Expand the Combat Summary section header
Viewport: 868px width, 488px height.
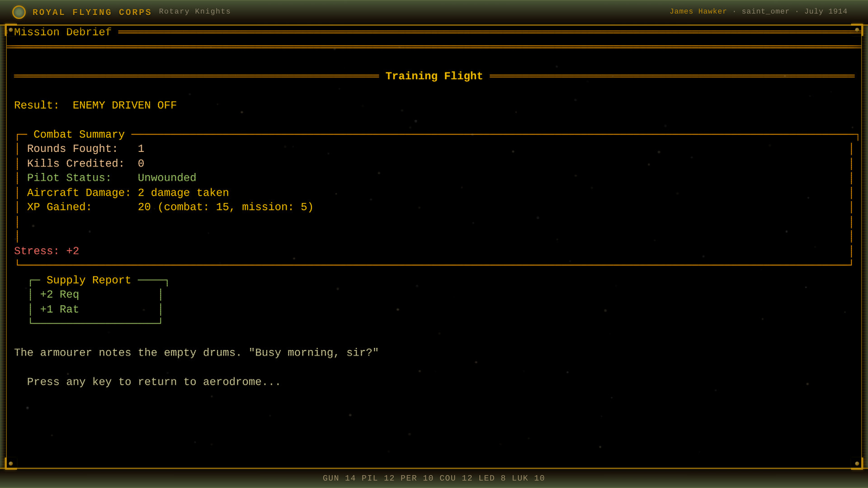(x=79, y=134)
